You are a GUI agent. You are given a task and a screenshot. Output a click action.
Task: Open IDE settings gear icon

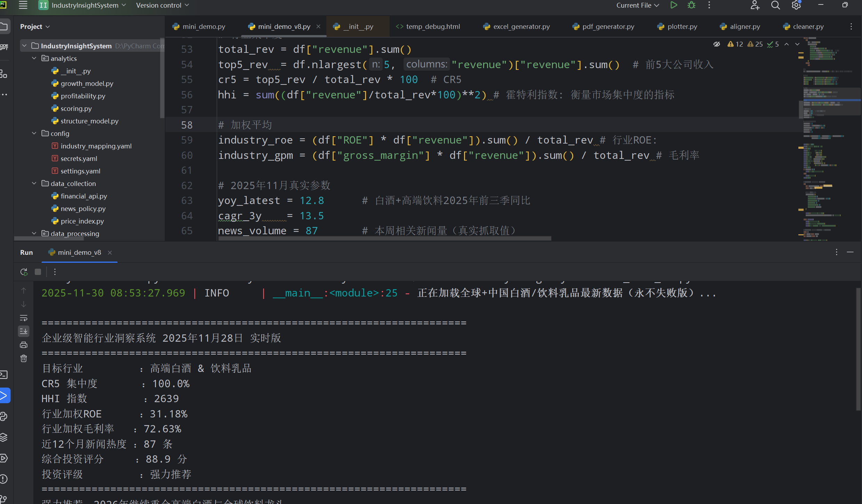pos(796,5)
